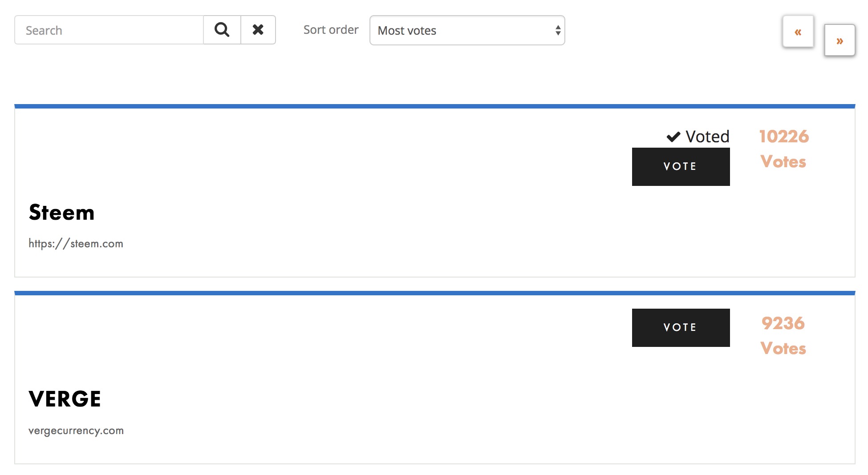Click the Votes label under 10226
The image size is (868, 475).
point(783,162)
